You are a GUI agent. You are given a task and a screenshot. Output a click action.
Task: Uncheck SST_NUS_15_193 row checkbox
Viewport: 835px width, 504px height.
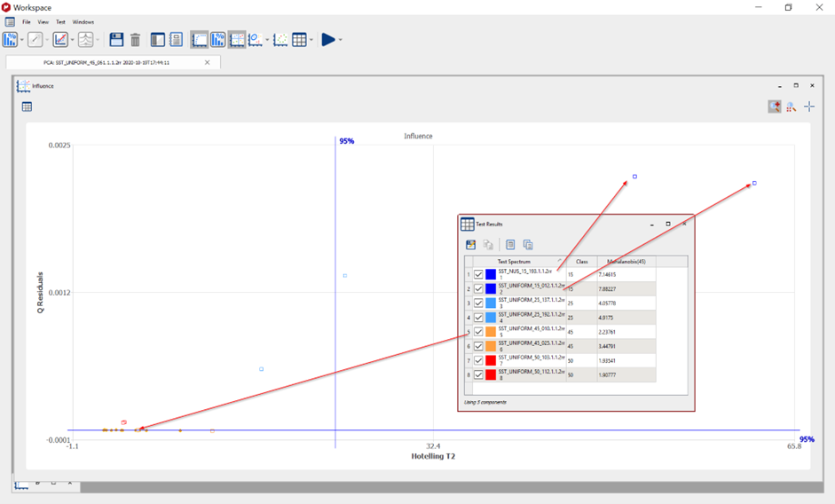[x=479, y=274]
